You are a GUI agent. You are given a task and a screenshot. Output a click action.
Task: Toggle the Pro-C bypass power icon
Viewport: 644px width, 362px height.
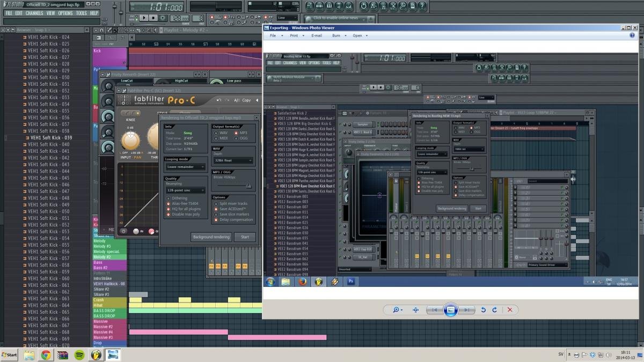click(123, 231)
